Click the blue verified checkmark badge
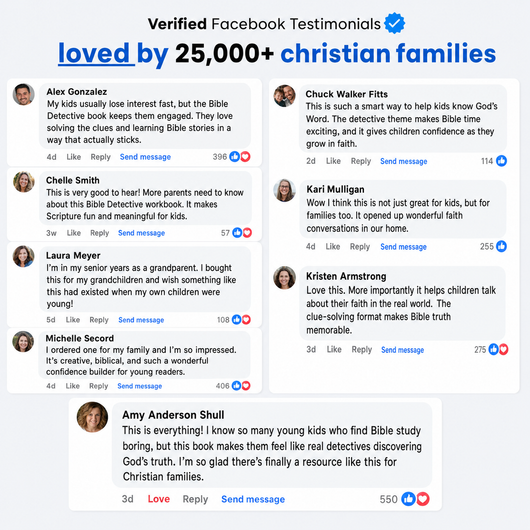This screenshot has width=530, height=530. click(x=394, y=23)
